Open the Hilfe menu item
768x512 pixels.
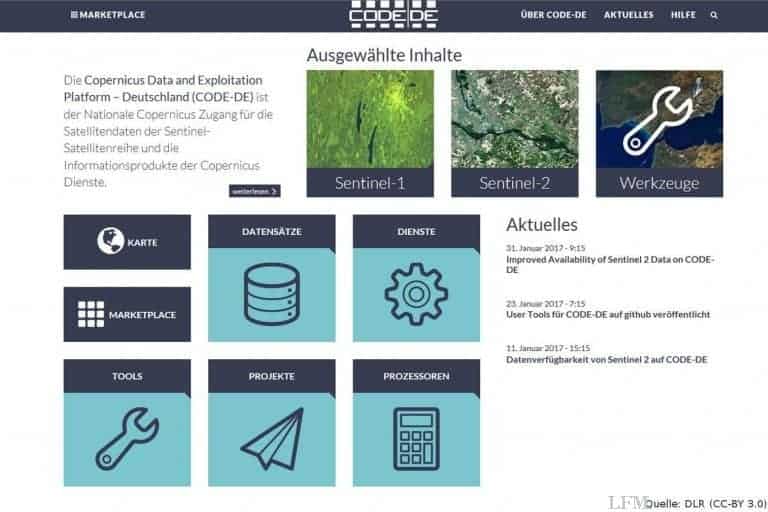(x=684, y=16)
